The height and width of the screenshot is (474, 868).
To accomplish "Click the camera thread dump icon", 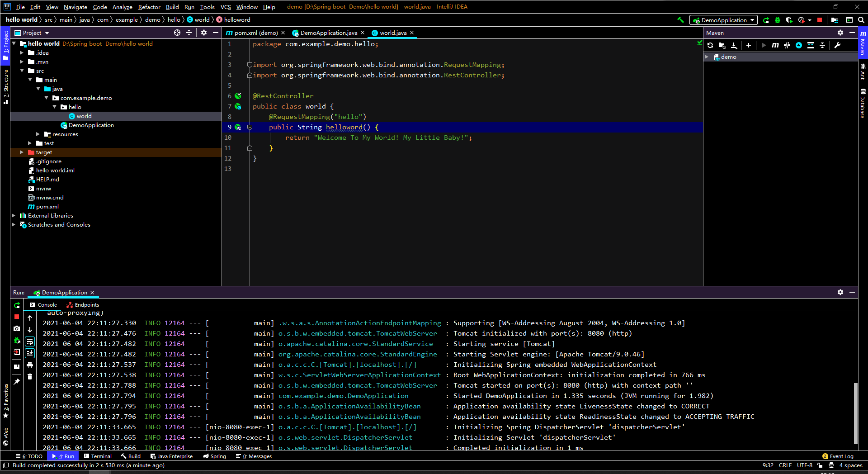I will pos(17,329).
